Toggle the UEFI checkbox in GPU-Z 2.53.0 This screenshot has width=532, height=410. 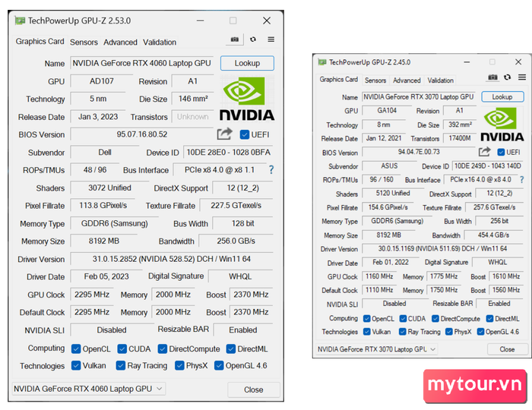244,134
